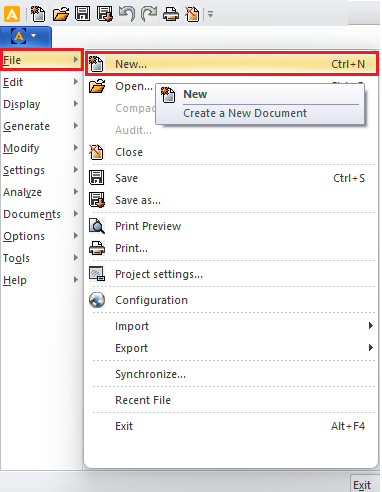Click the blue application menu button
This screenshot has height=492, width=382.
26,37
